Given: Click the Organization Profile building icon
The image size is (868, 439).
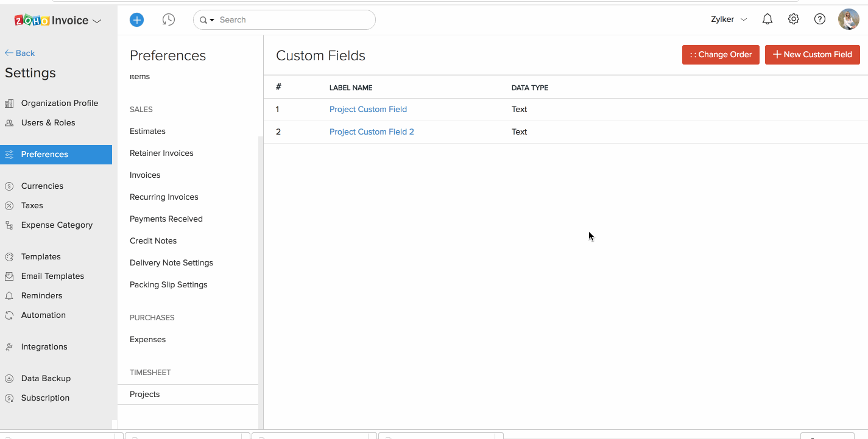Looking at the screenshot, I should click(9, 104).
